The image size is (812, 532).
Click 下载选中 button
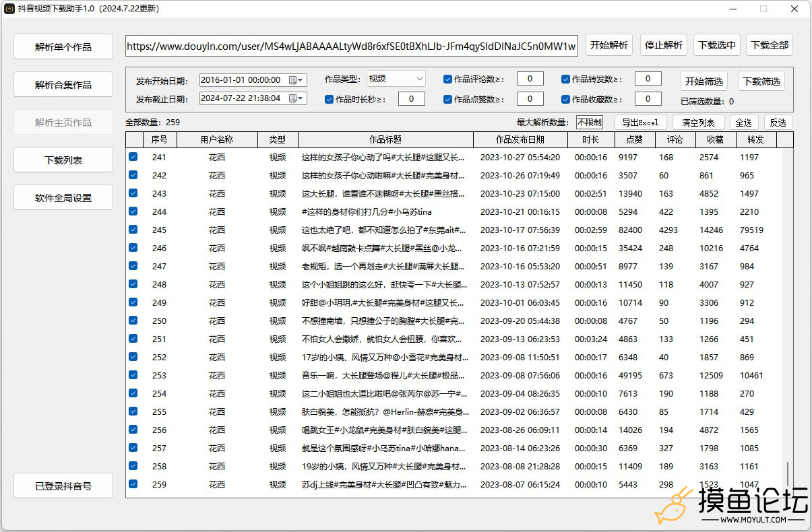click(717, 45)
